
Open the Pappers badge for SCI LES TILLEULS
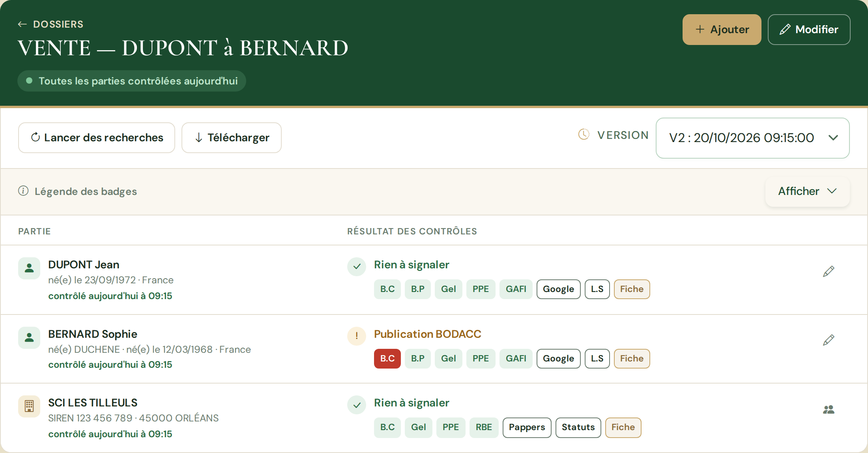click(527, 427)
